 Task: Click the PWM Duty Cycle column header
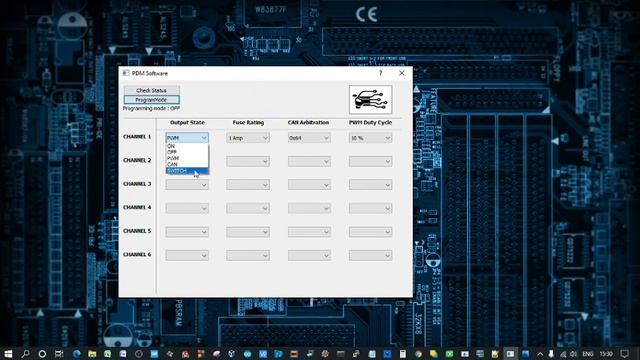pyautogui.click(x=370, y=122)
